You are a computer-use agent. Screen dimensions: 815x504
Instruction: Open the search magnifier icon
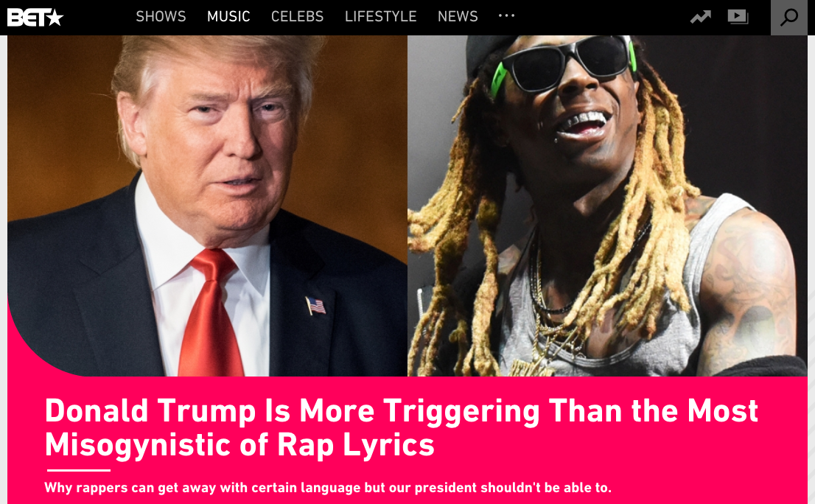tap(789, 17)
